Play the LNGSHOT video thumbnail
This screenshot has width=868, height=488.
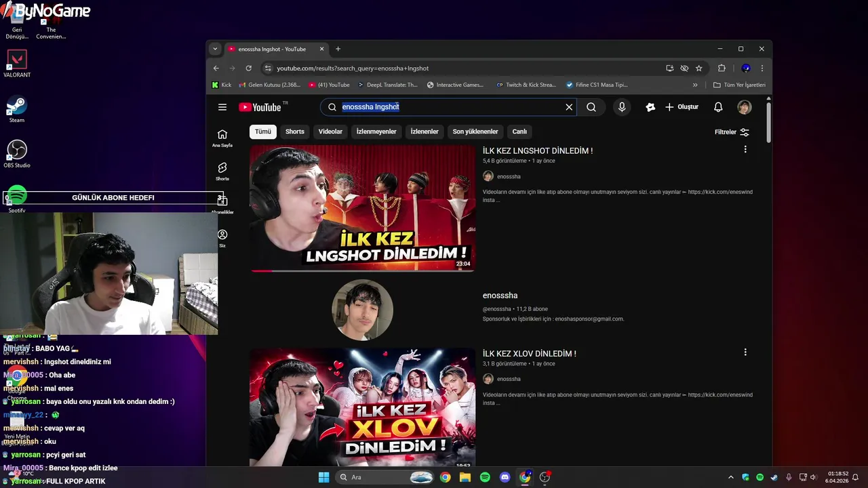pyautogui.click(x=362, y=208)
